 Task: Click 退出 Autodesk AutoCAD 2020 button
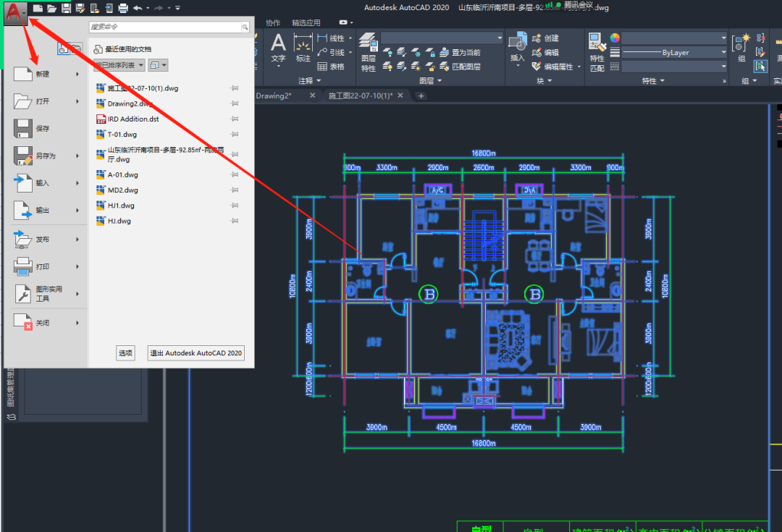click(x=196, y=353)
